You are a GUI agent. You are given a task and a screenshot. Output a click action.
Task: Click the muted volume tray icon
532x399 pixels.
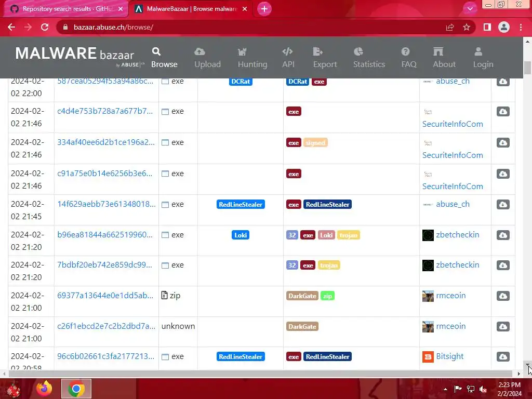point(483,389)
